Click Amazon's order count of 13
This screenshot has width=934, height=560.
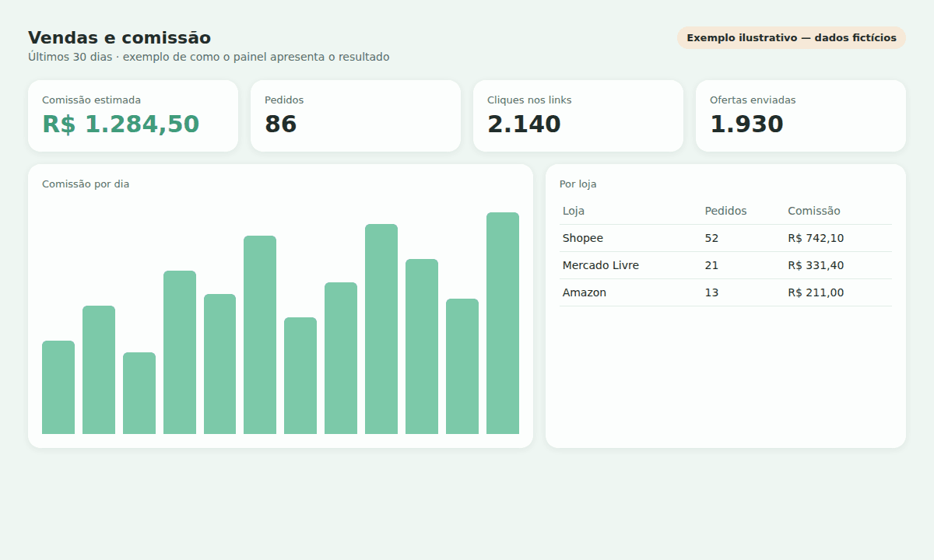tap(712, 292)
